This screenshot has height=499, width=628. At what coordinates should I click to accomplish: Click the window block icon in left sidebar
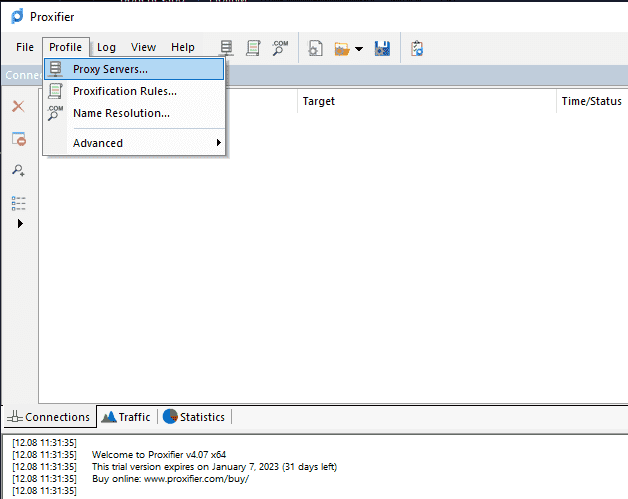click(x=18, y=138)
